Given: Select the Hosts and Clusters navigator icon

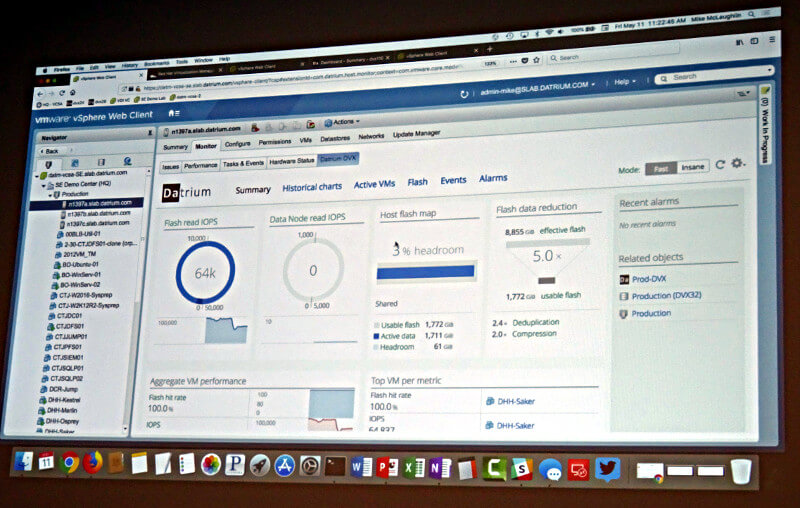Looking at the screenshot, I should pos(48,164).
